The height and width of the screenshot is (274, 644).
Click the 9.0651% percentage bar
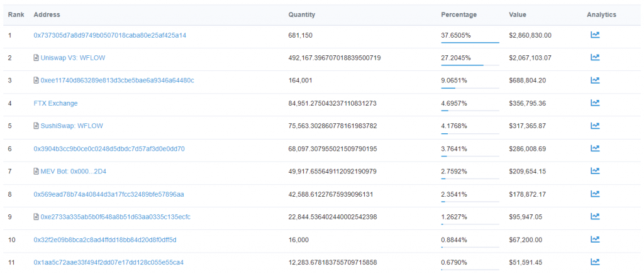470,88
